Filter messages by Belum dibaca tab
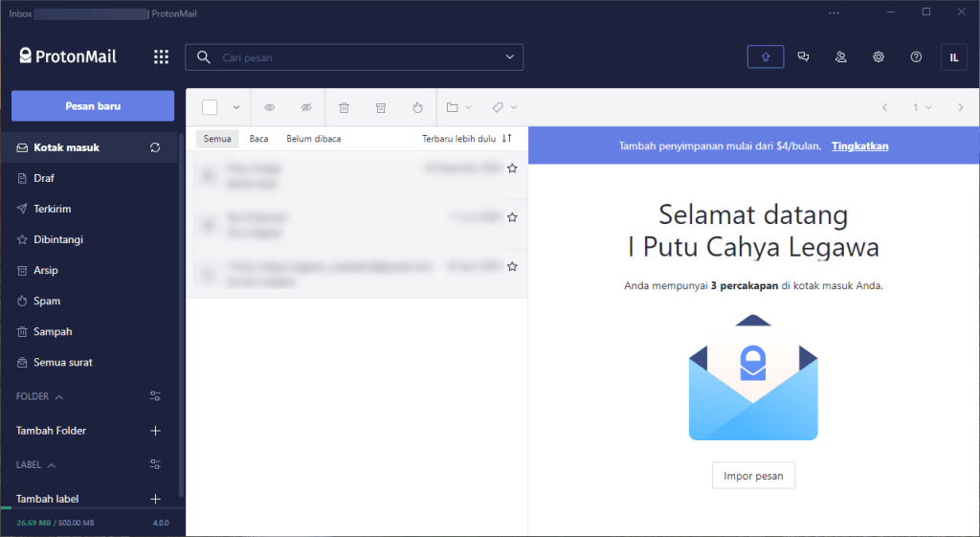The image size is (980, 537). (313, 139)
